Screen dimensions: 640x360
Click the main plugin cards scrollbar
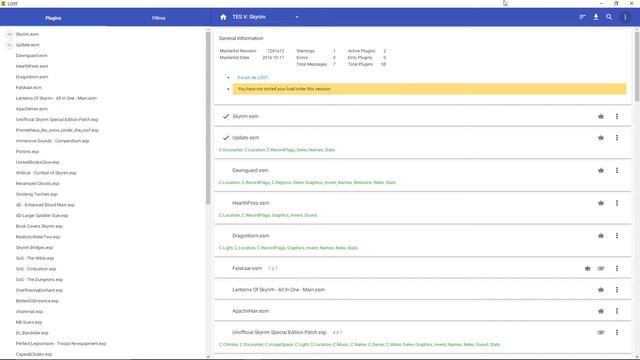pos(637,67)
